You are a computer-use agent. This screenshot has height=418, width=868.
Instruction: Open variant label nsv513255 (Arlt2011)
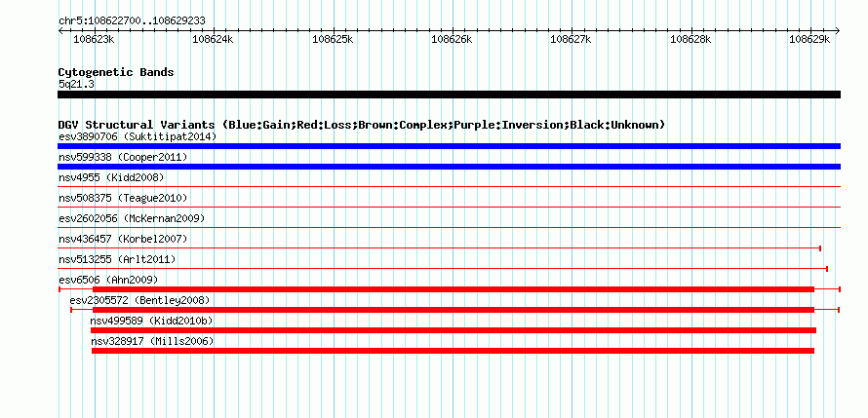coord(117,259)
